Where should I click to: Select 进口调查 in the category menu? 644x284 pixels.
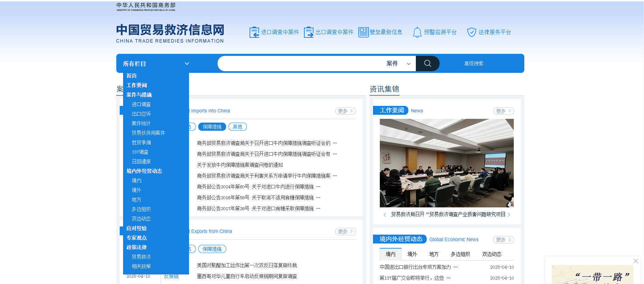[141, 105]
